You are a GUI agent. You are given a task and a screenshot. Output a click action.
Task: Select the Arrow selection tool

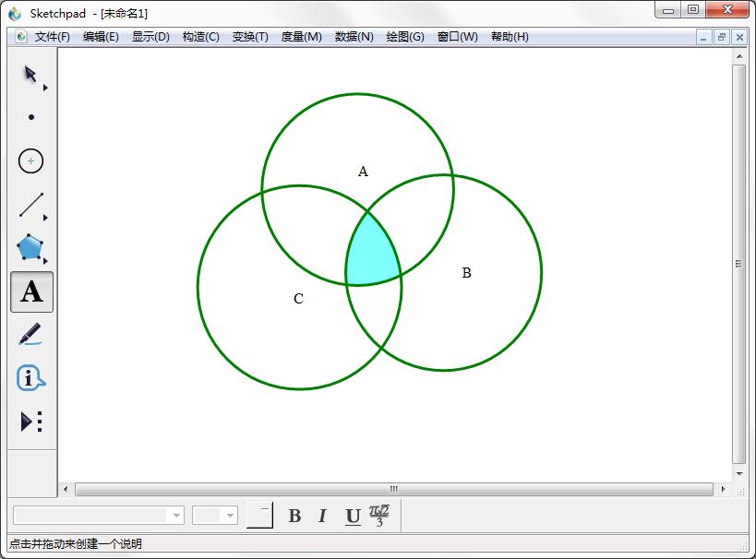[30, 75]
